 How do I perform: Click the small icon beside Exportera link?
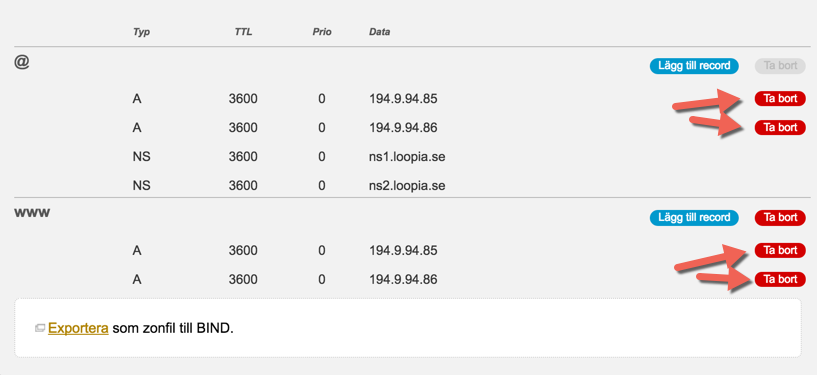[40, 329]
